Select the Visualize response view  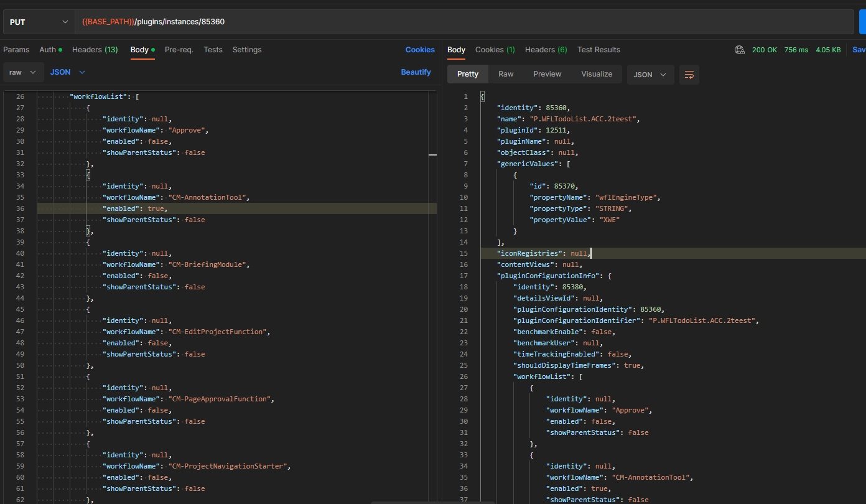(x=597, y=74)
